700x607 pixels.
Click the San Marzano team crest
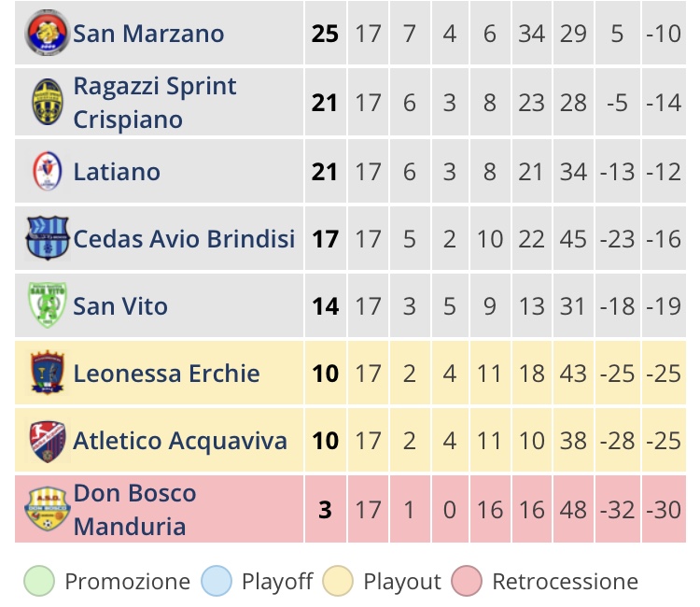(x=48, y=33)
